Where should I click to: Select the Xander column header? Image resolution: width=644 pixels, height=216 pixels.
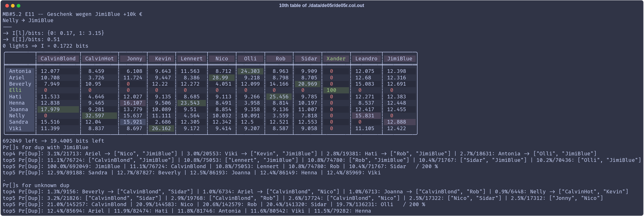click(336, 59)
